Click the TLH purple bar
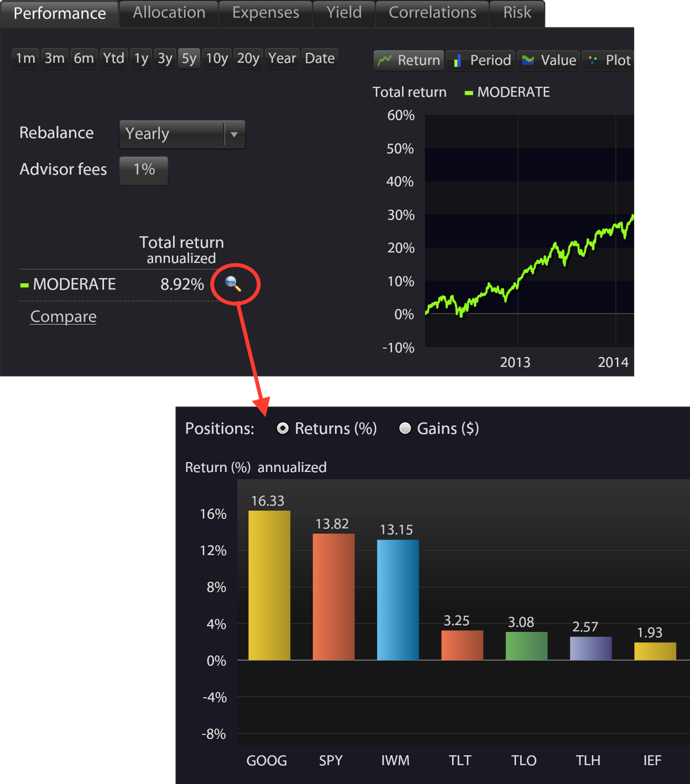 [591, 648]
